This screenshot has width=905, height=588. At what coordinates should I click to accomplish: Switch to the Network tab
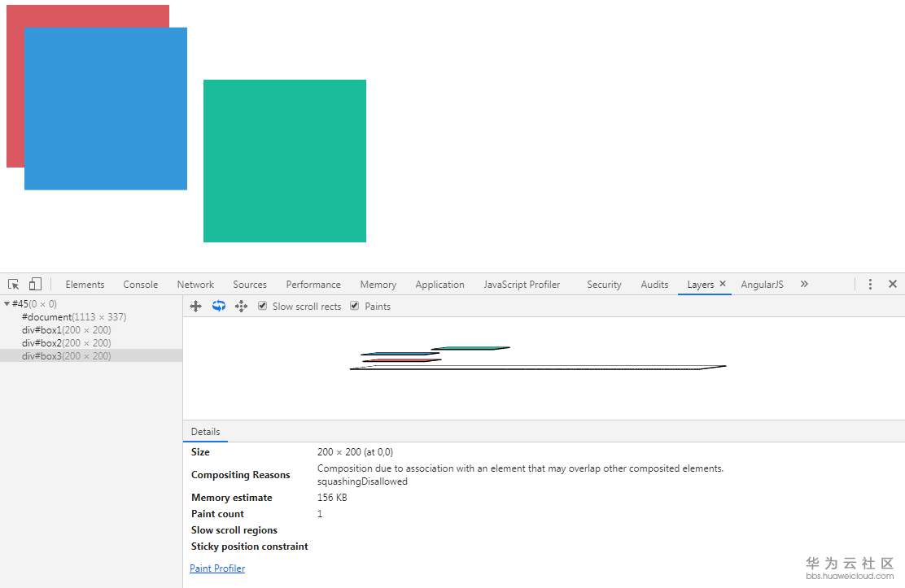(195, 285)
